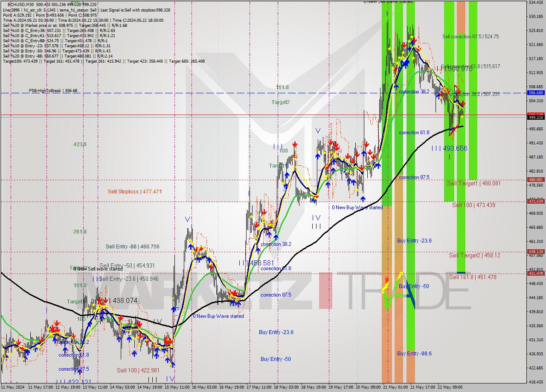
Task: Click the 444.185 price scale value
Action: click(536, 297)
